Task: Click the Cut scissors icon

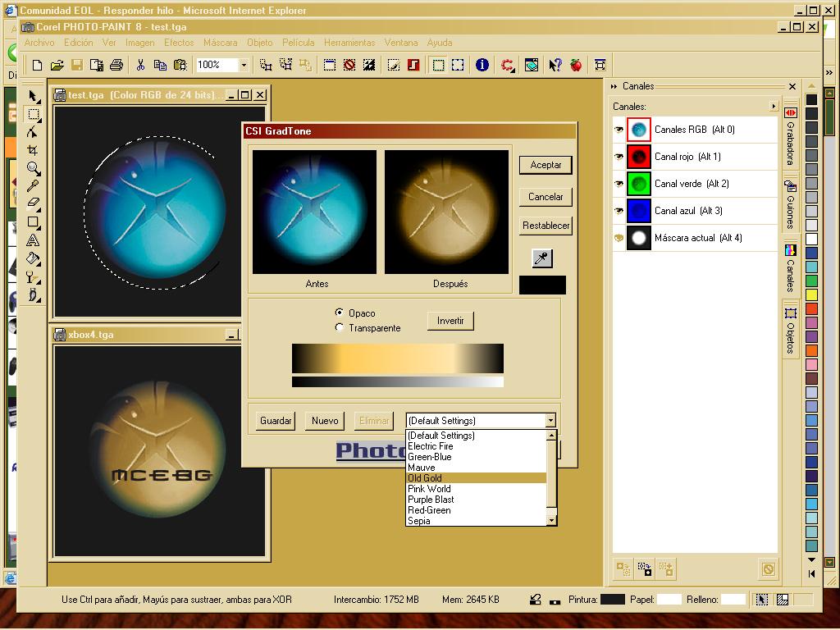Action: 140,65
